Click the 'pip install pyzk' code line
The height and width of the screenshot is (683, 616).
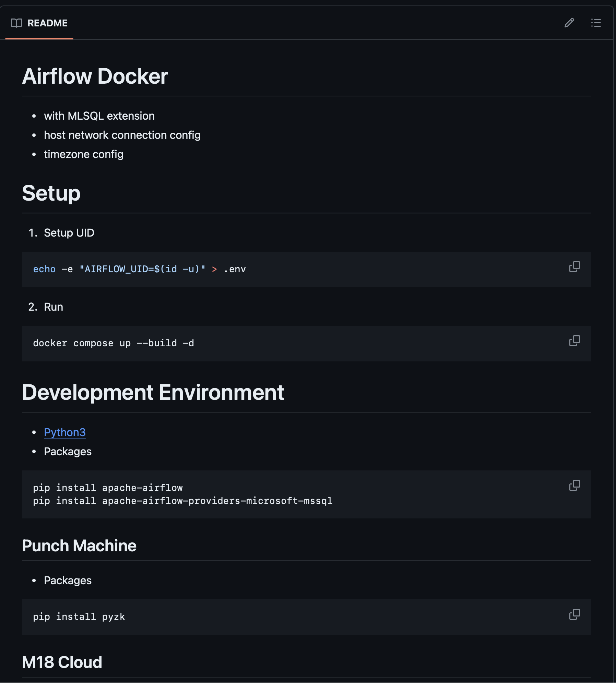[79, 617]
